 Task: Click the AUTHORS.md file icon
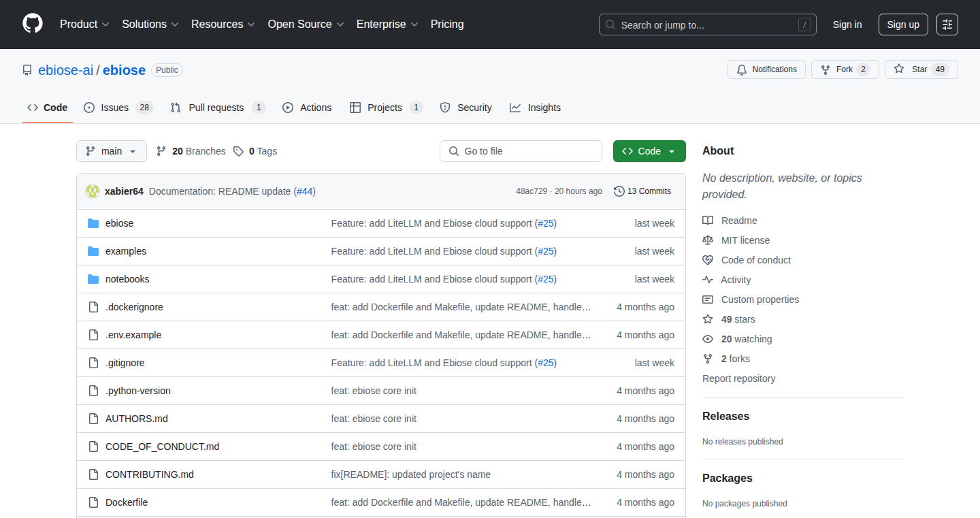(93, 419)
